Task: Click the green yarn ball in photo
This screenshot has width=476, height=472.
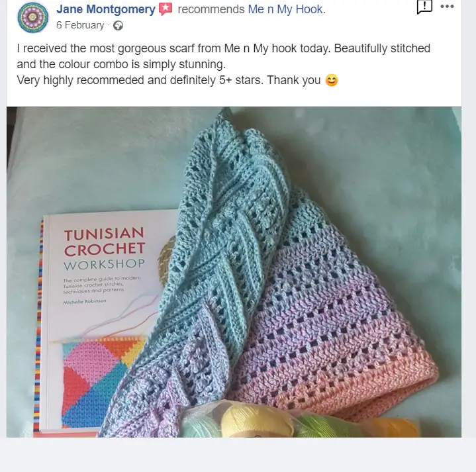Action: coord(328,426)
